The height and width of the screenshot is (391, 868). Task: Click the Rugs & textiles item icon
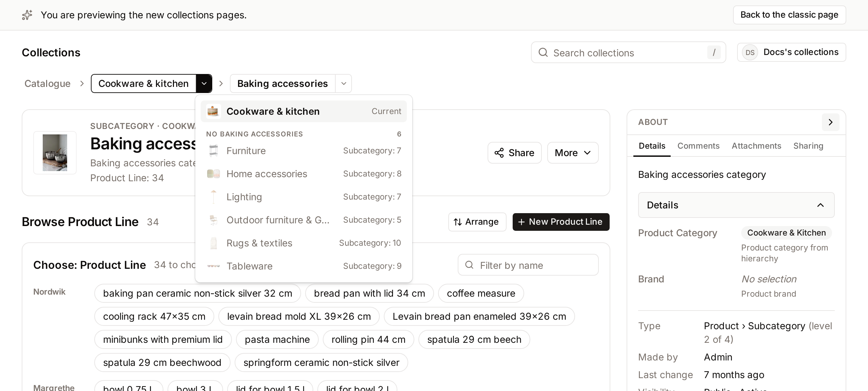(213, 243)
